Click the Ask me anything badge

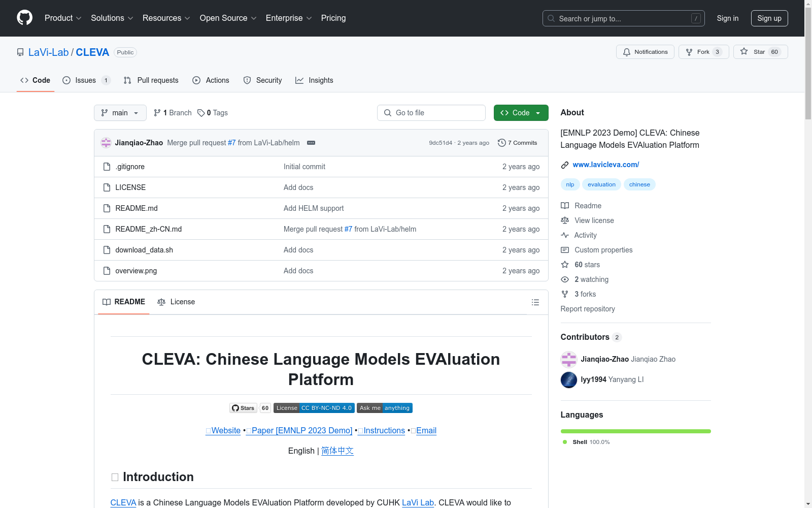click(385, 408)
